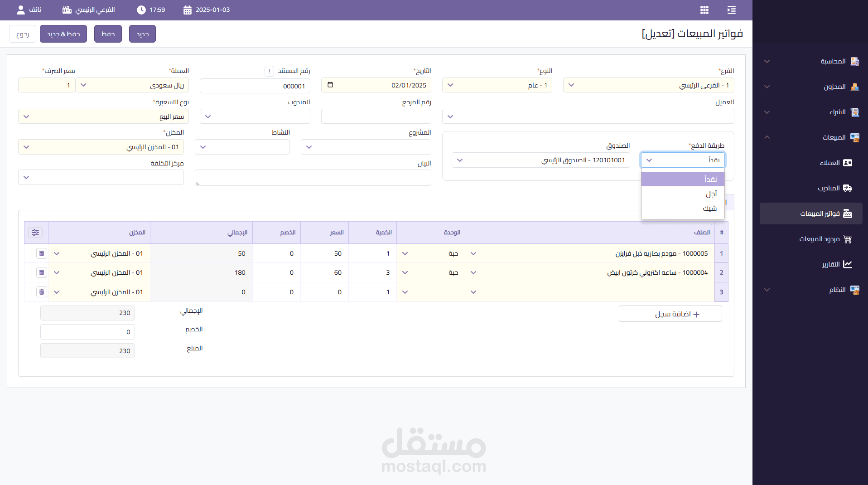The height and width of the screenshot is (485, 868).
Task: Click the مردود المبيعات cart icon
Action: tap(848, 239)
